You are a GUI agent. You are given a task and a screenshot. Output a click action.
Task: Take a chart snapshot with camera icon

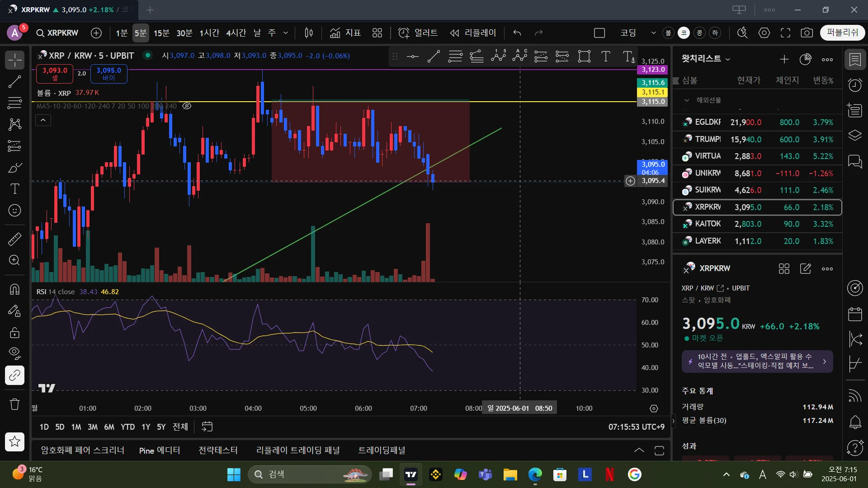coord(807,33)
